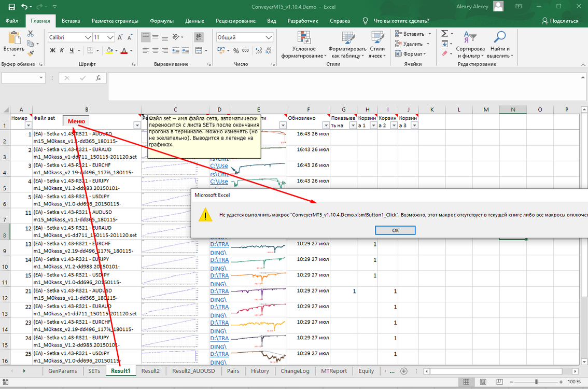Screen dimensions: 588x389
Task: Toggle underline formatting with Ч button
Action: pos(72,50)
